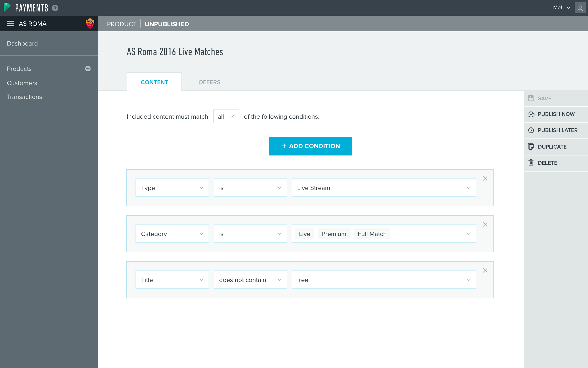
Task: Open the Live Stream value dropdown
Action: tap(384, 188)
